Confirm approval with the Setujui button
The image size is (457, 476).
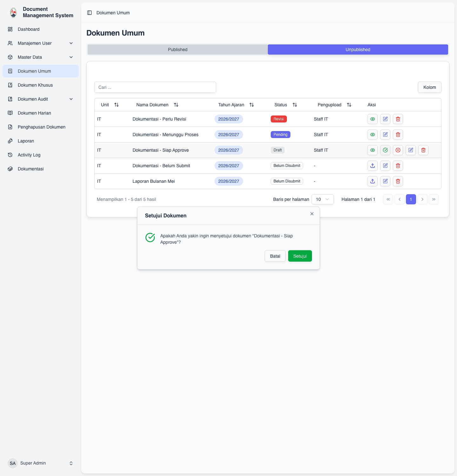pyautogui.click(x=300, y=256)
